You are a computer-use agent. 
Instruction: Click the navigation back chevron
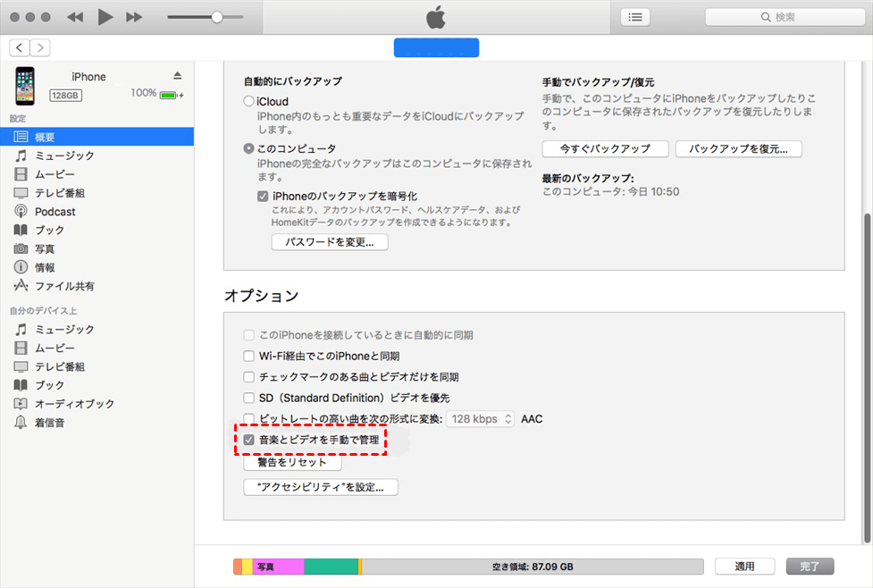coord(21,47)
